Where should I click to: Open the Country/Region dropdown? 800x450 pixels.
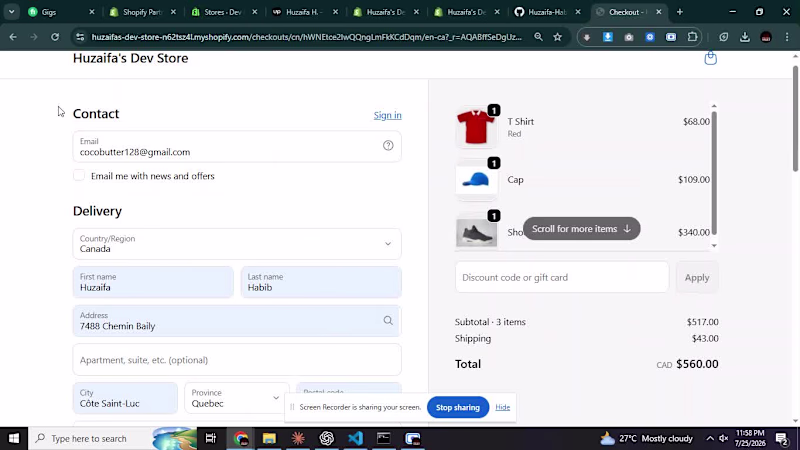click(237, 244)
